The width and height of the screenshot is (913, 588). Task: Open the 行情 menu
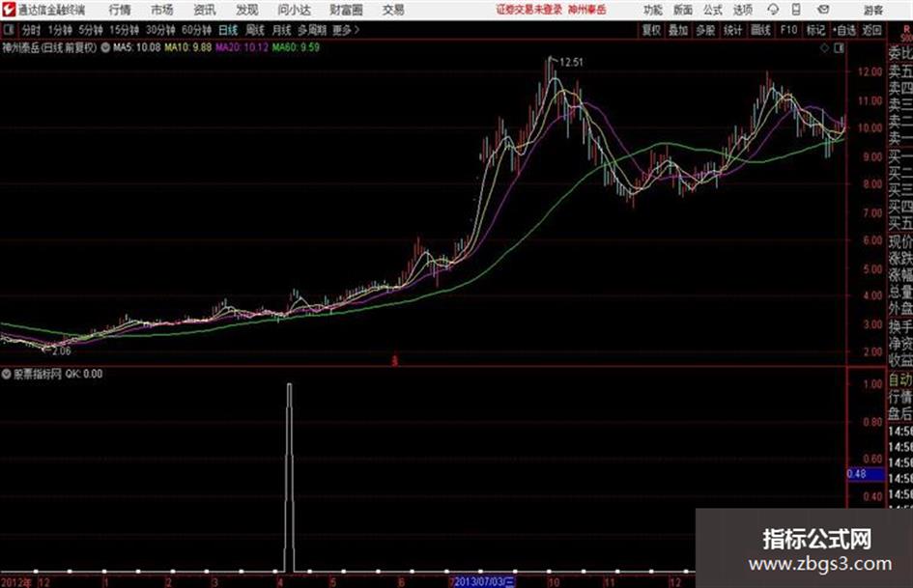click(x=120, y=10)
